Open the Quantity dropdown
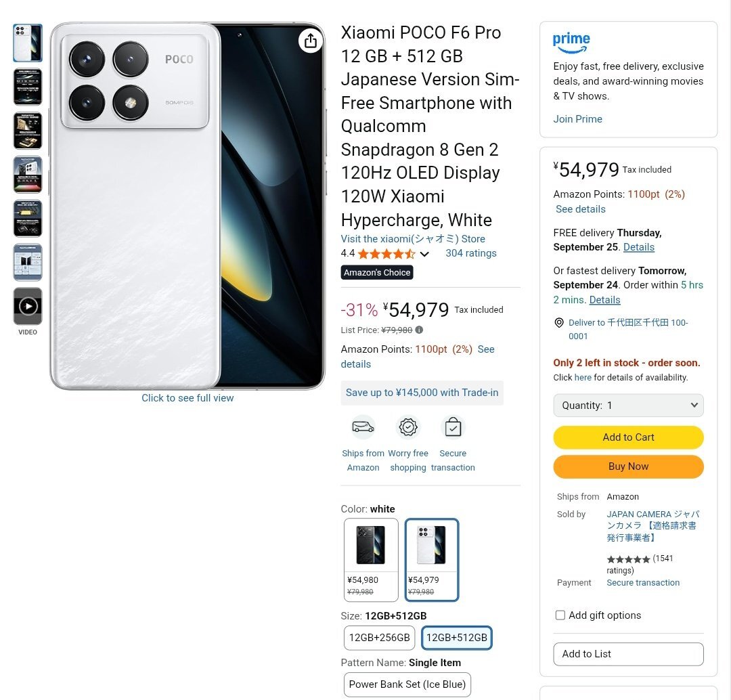This screenshot has width=731, height=700. [x=628, y=406]
